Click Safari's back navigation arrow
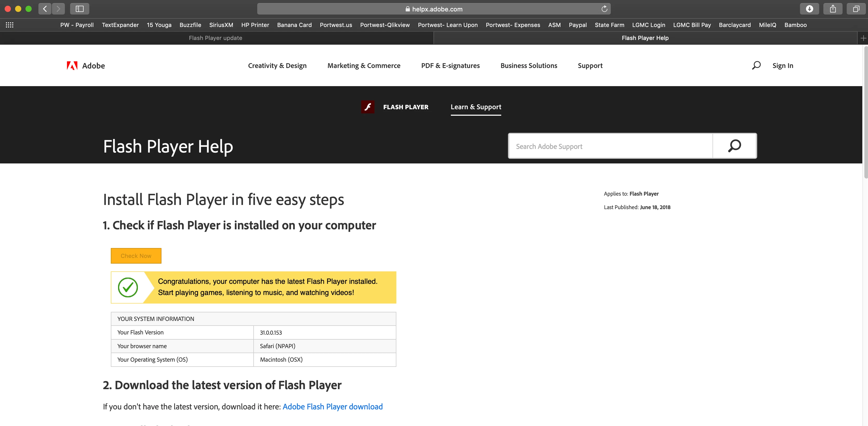 tap(45, 9)
